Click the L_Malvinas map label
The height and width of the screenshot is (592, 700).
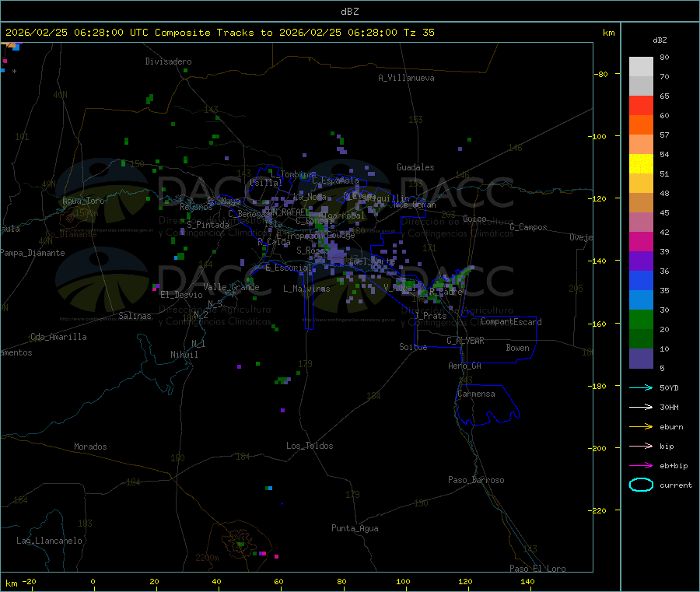tap(306, 289)
